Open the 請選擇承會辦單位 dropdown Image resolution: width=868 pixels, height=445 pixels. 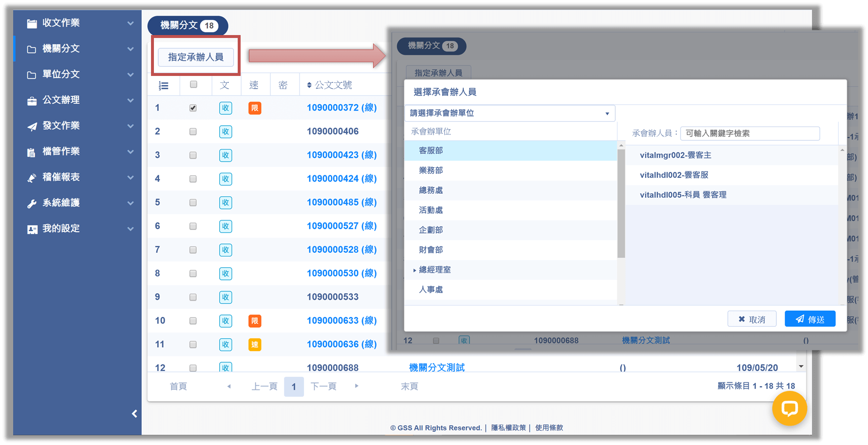pyautogui.click(x=509, y=113)
